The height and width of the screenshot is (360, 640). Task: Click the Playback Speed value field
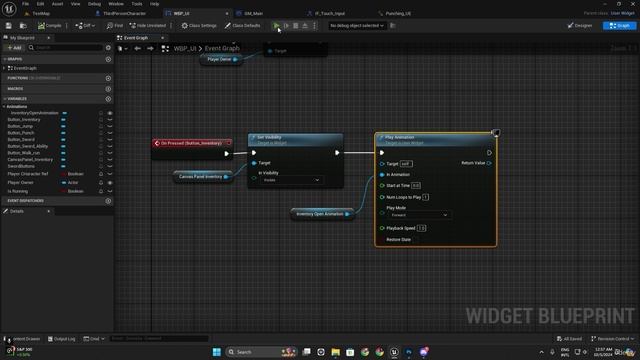click(x=421, y=228)
